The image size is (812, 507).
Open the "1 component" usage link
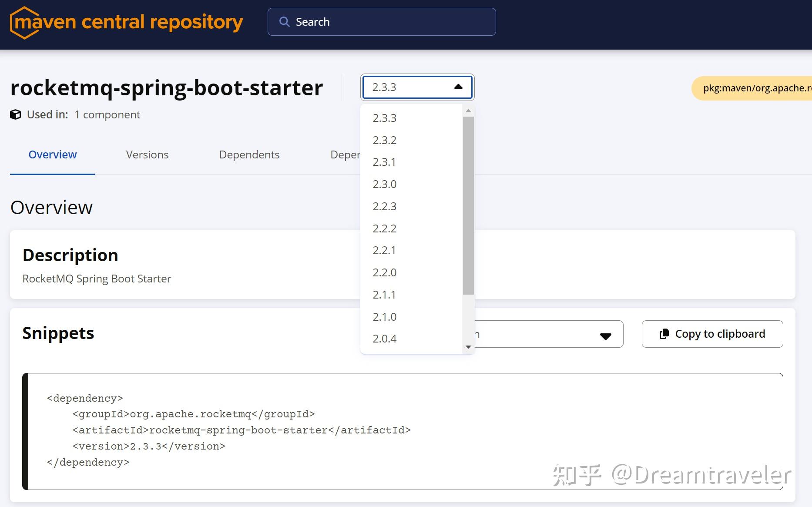[107, 114]
